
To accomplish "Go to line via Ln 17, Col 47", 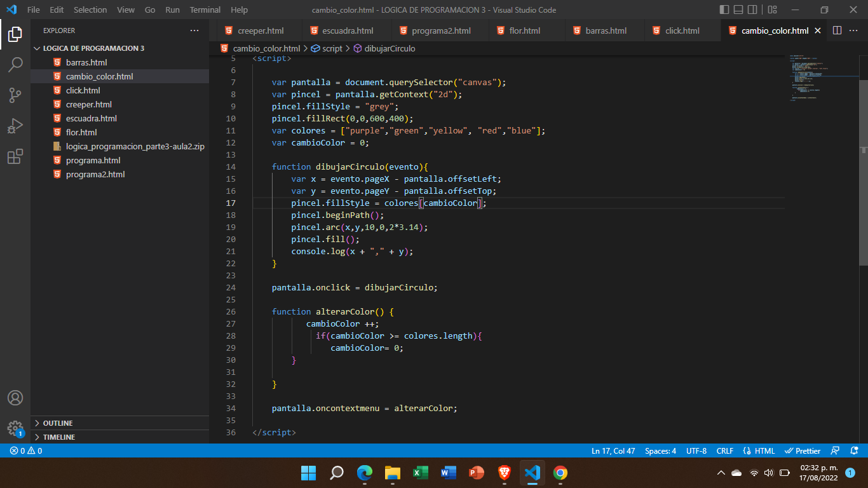I will pyautogui.click(x=613, y=451).
